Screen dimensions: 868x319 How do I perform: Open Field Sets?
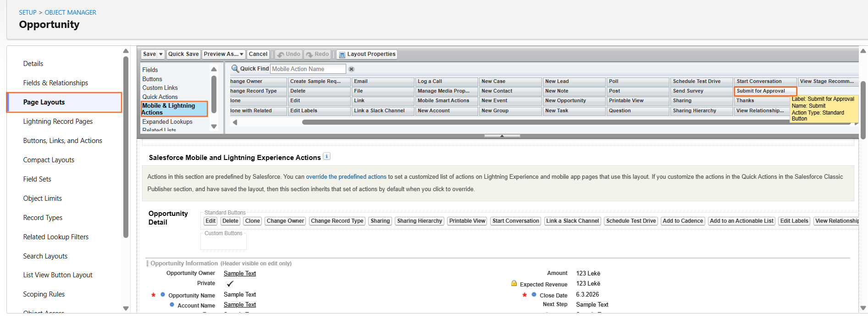(37, 179)
